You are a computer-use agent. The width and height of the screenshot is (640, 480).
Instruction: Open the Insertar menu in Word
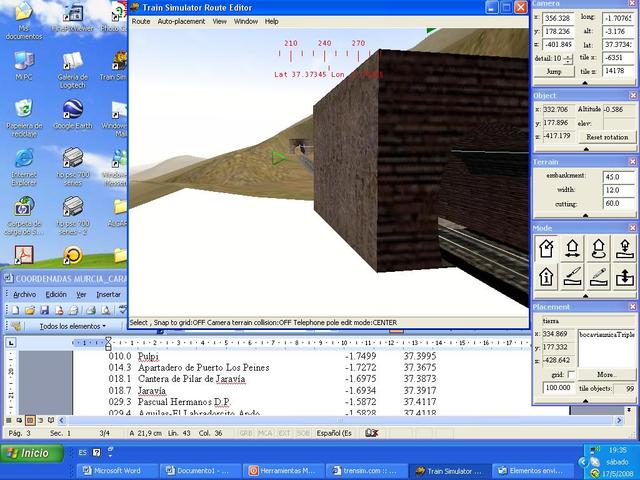108,294
